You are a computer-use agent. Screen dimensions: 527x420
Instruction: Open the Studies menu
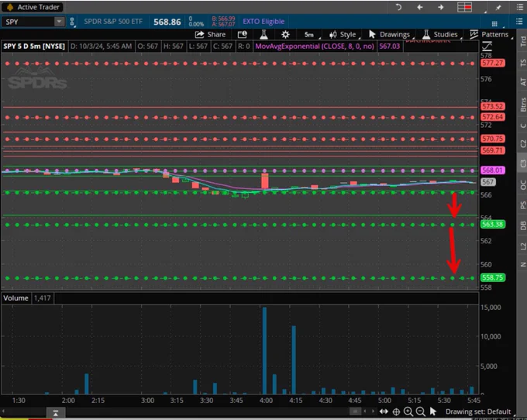(440, 34)
